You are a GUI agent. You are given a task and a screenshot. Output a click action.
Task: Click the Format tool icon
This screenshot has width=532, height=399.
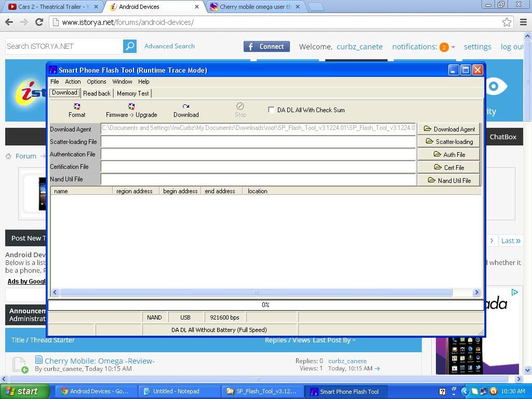(x=77, y=107)
